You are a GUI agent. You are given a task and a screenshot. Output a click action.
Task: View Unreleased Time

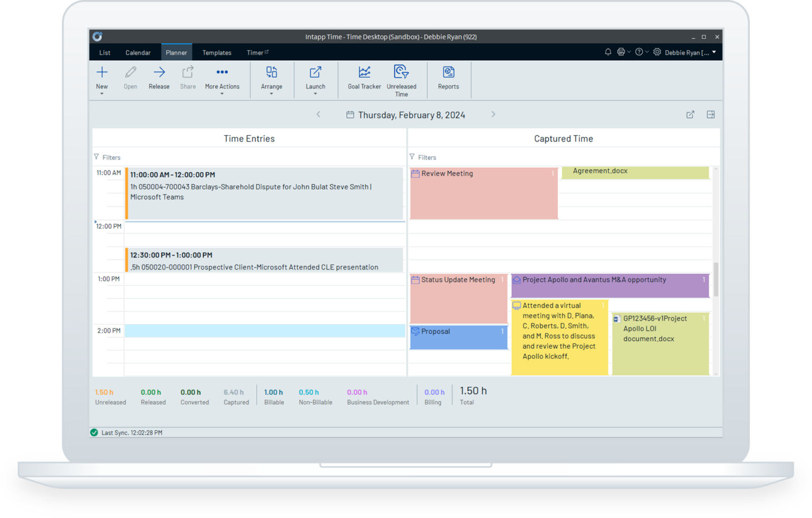[401, 80]
